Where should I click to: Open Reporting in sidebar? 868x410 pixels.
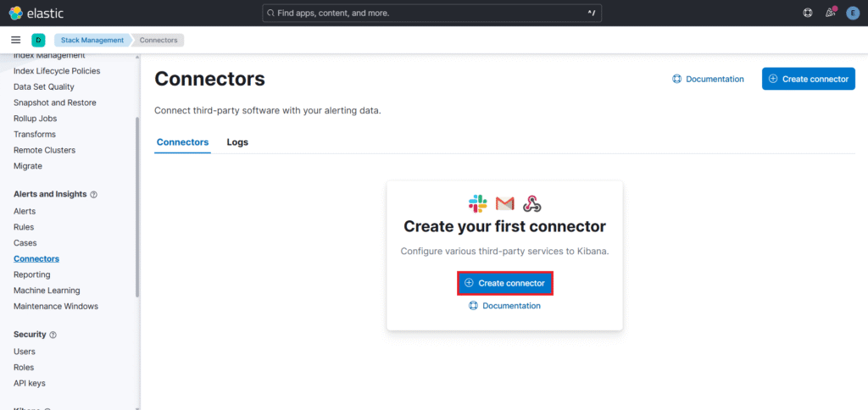tap(31, 274)
